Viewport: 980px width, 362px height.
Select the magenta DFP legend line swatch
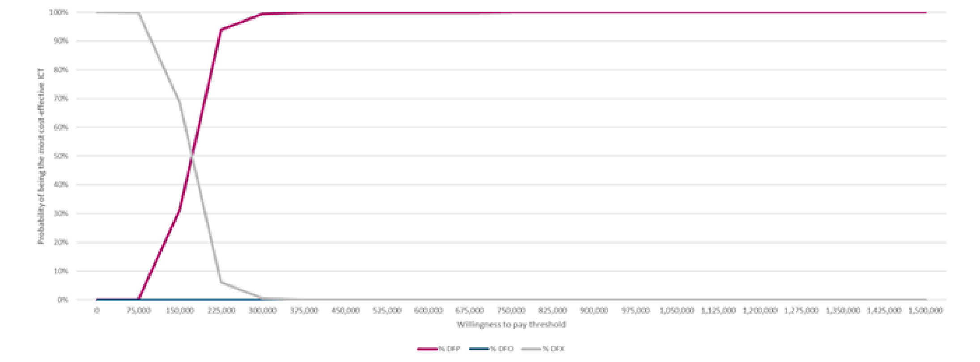[427, 349]
